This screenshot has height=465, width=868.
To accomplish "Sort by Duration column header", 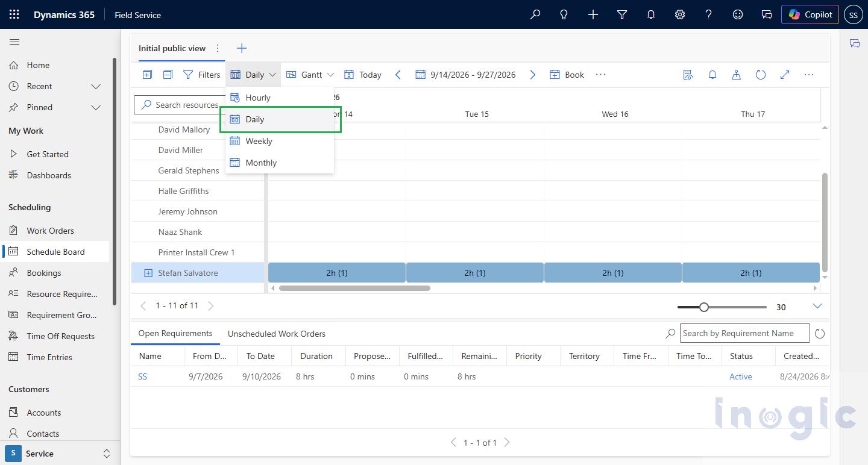I will (316, 356).
